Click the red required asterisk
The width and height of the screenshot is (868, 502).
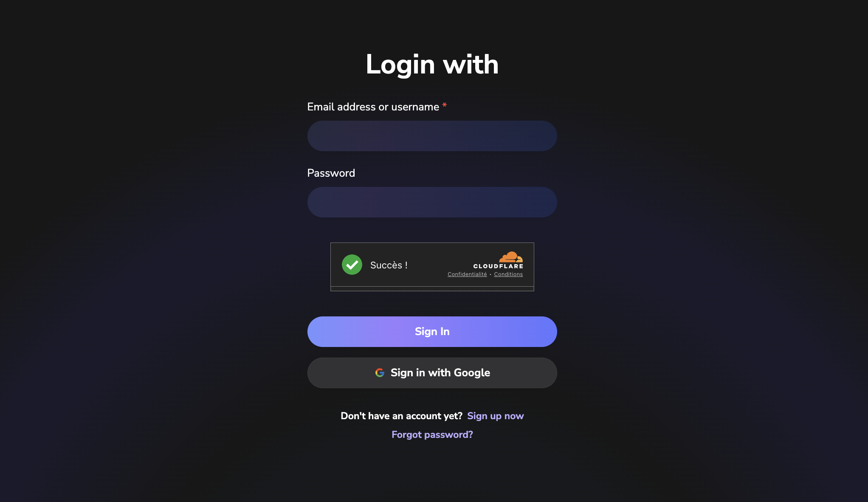444,105
